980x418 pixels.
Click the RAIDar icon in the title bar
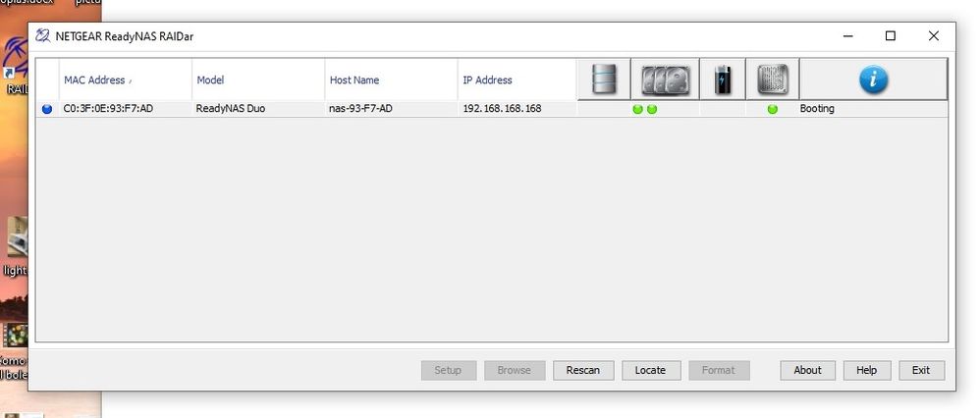[43, 36]
